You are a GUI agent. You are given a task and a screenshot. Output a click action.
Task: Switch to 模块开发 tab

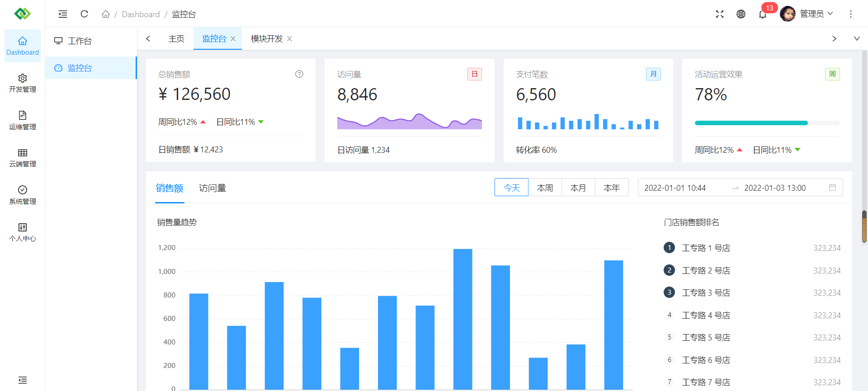[x=267, y=39]
